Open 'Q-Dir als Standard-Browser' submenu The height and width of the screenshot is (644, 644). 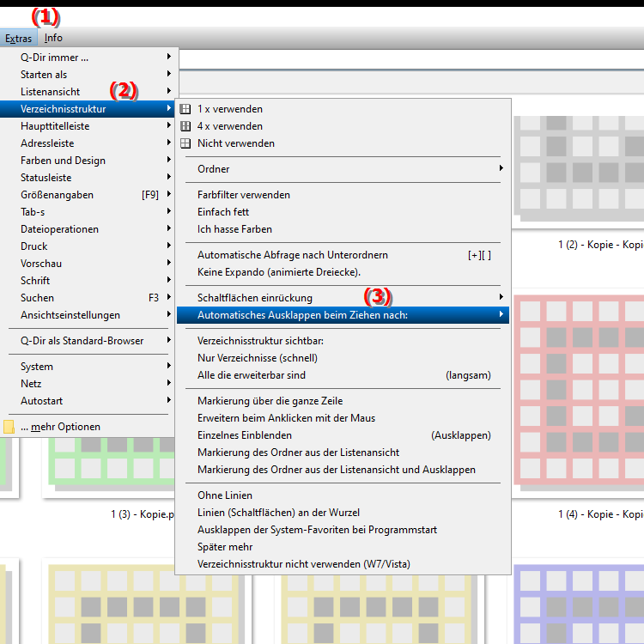[x=82, y=341]
